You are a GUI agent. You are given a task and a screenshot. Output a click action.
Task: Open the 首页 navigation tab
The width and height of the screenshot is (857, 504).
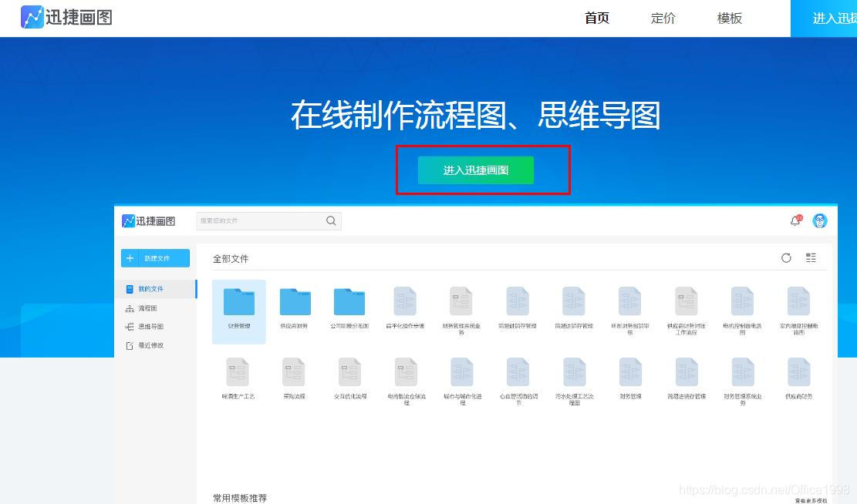tap(597, 18)
